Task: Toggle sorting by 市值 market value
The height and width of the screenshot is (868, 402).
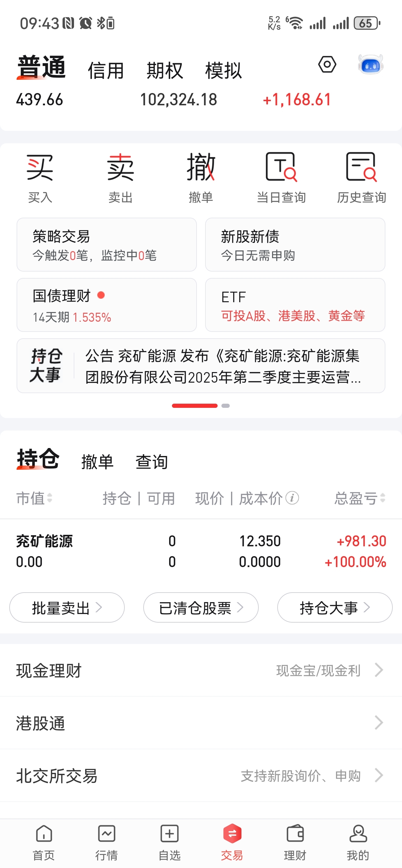Action: pyautogui.click(x=34, y=498)
